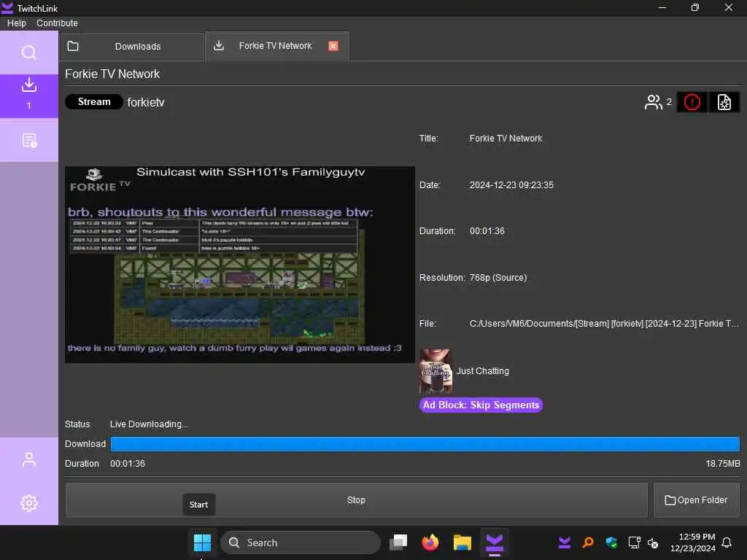Click the Live Downloading status text
Viewport: 747px width, 560px height.
point(149,424)
